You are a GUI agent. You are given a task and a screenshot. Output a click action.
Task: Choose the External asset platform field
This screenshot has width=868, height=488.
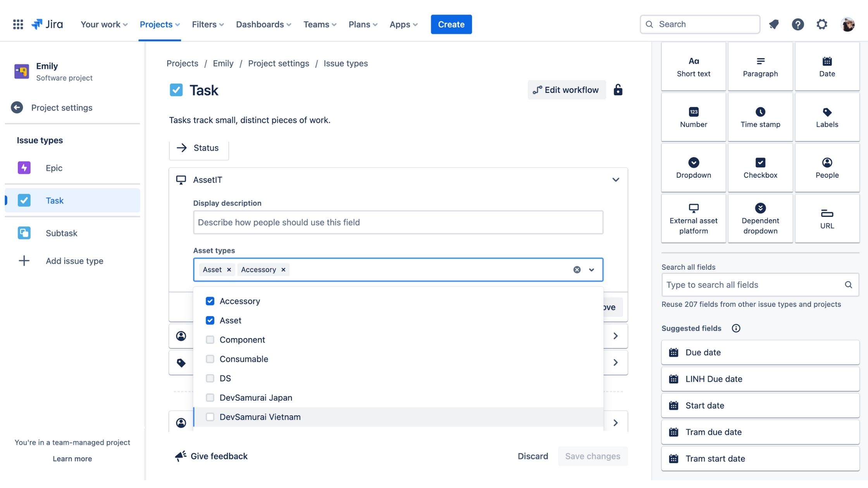[x=693, y=219]
